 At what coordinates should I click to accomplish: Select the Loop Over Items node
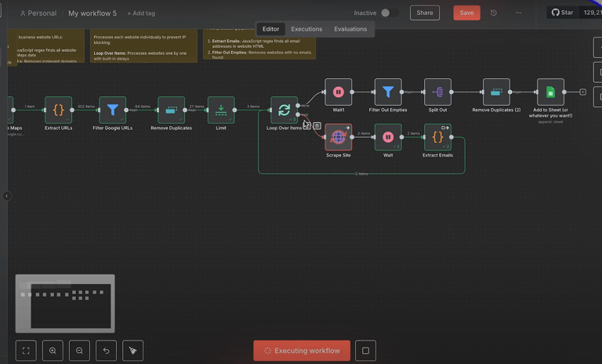click(x=284, y=110)
